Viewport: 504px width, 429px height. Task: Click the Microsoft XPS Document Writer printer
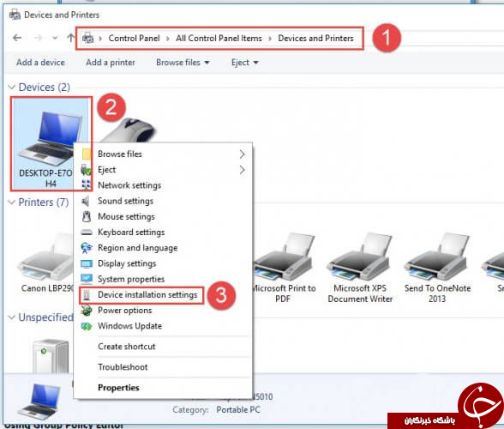tap(360, 268)
